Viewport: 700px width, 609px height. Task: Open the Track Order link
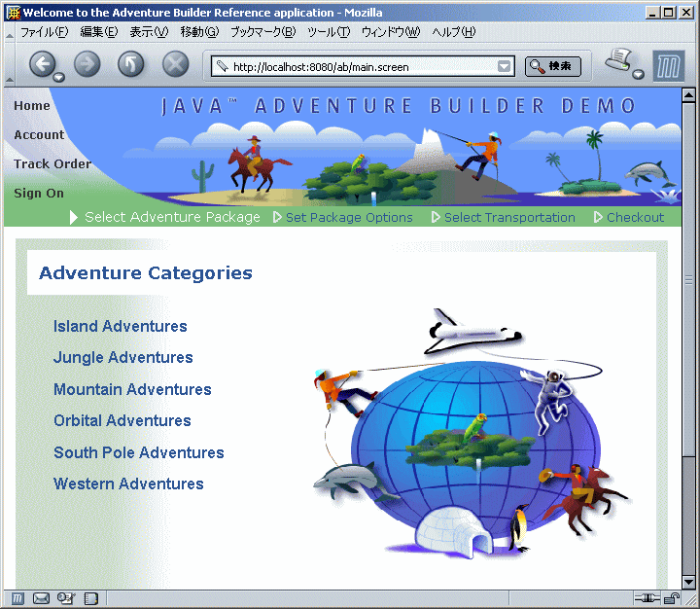[52, 164]
